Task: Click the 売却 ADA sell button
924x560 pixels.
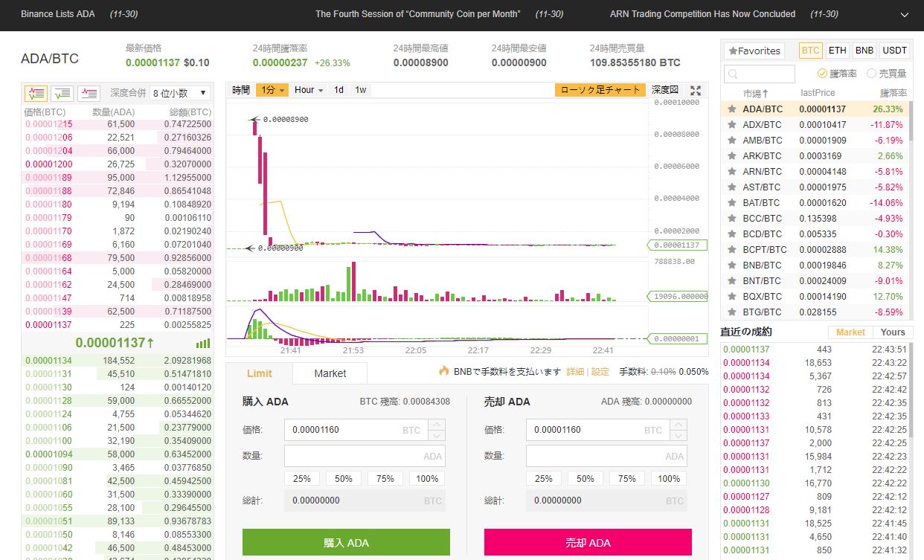Action: 588,542
